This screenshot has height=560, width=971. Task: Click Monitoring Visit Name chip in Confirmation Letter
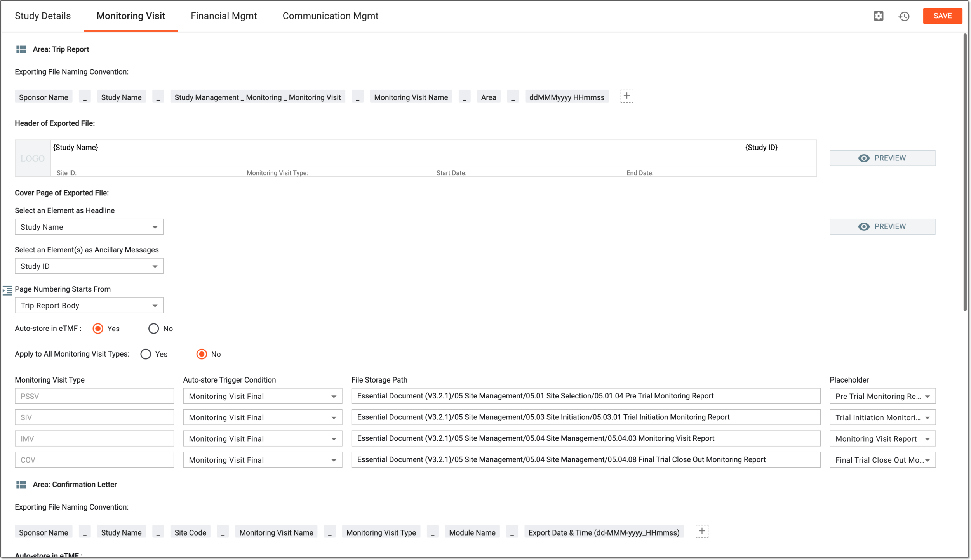click(x=276, y=532)
